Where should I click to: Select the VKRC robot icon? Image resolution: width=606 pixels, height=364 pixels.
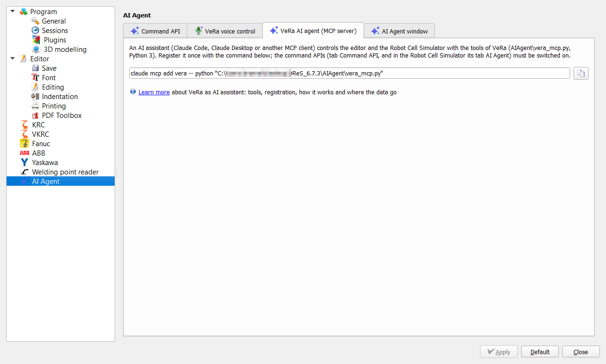24,134
